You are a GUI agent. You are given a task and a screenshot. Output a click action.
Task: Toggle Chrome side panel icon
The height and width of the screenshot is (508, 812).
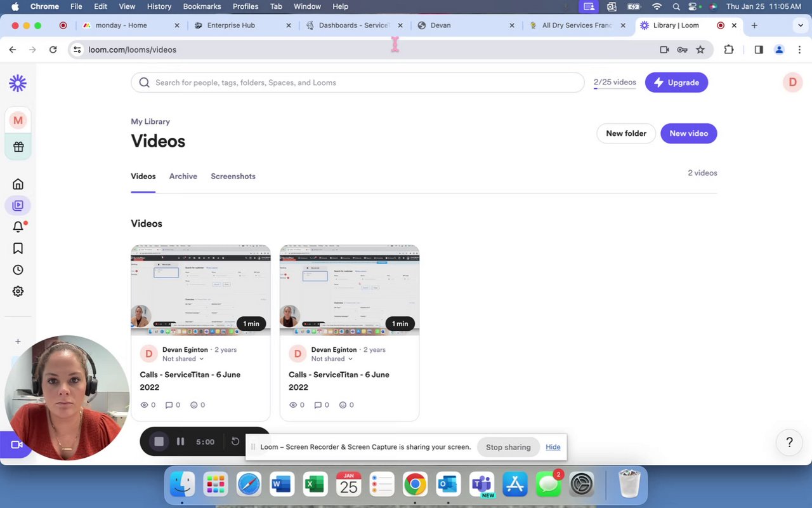click(x=759, y=50)
